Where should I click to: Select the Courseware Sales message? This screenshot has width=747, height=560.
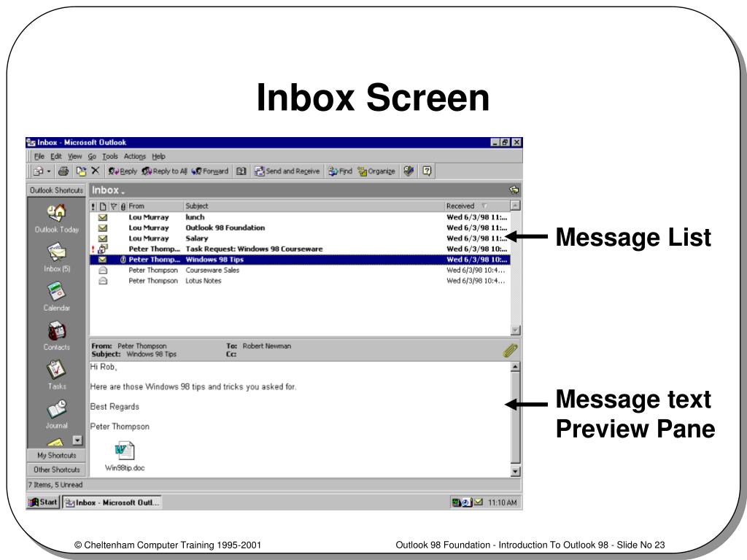pyautogui.click(x=300, y=270)
